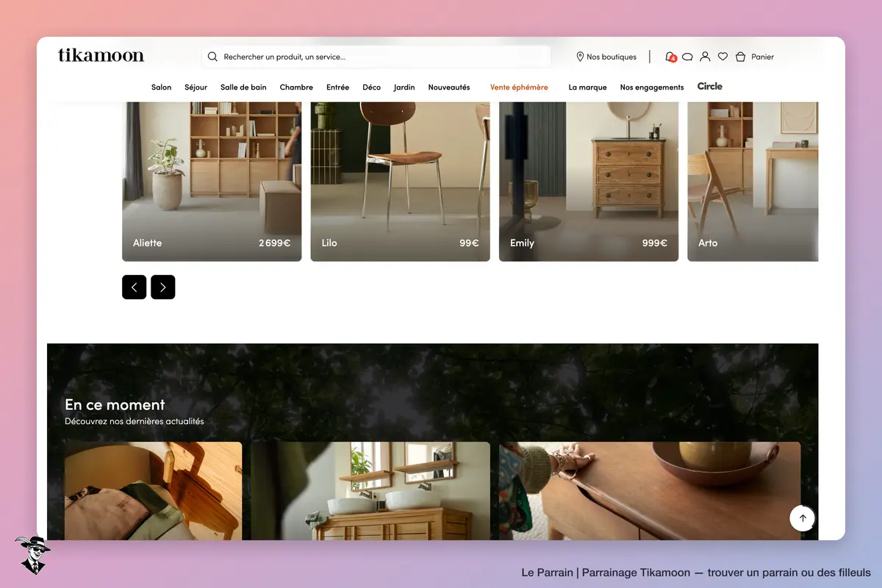Click 'Découvrez nos dernières actualités' text
The image size is (882, 588).
tap(135, 422)
